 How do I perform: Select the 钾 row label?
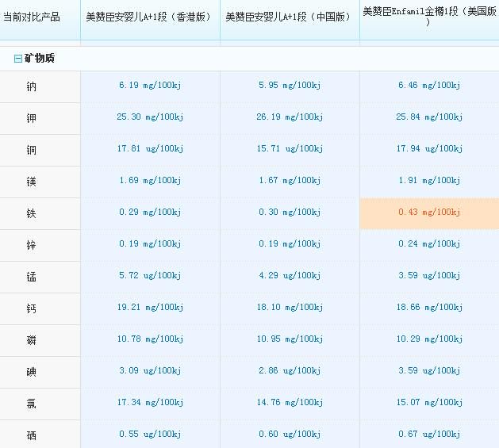coord(31,118)
